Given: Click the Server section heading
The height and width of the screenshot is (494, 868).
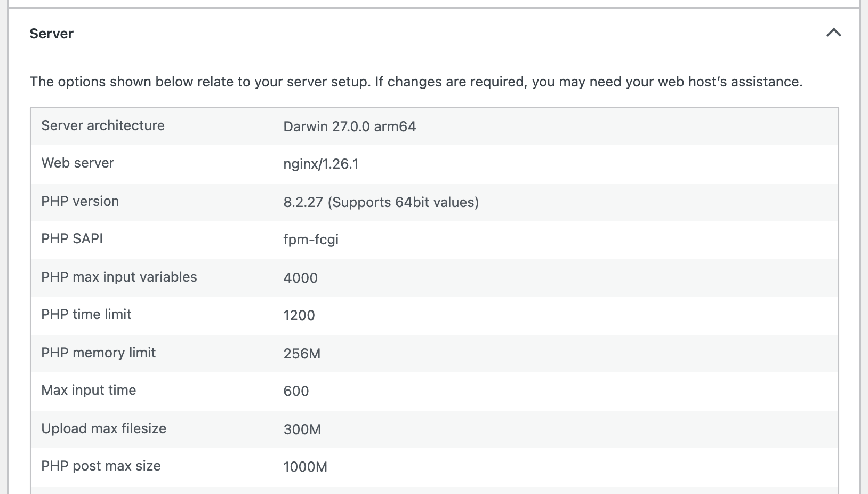Looking at the screenshot, I should tap(52, 34).
